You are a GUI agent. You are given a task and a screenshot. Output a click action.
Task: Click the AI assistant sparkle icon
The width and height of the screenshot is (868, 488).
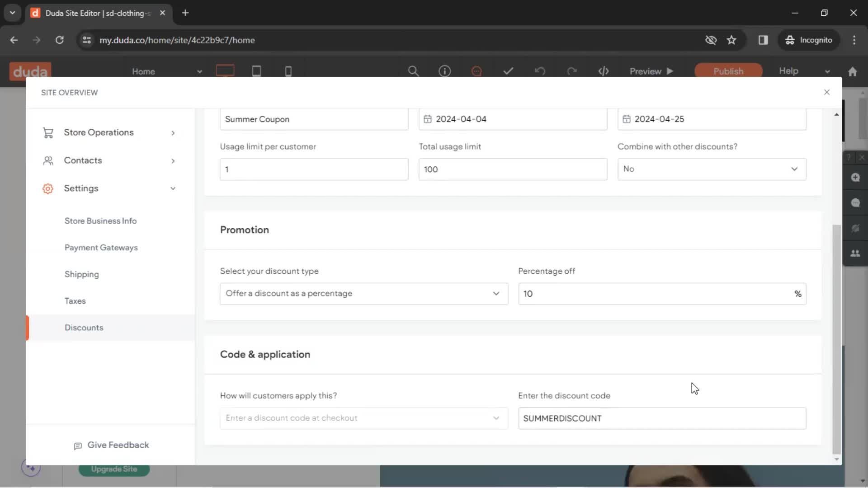(31, 468)
